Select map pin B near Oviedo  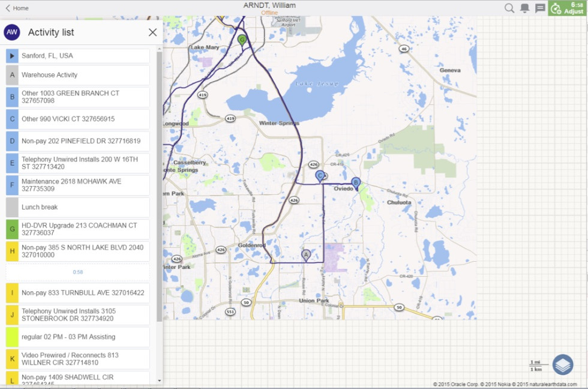click(355, 182)
